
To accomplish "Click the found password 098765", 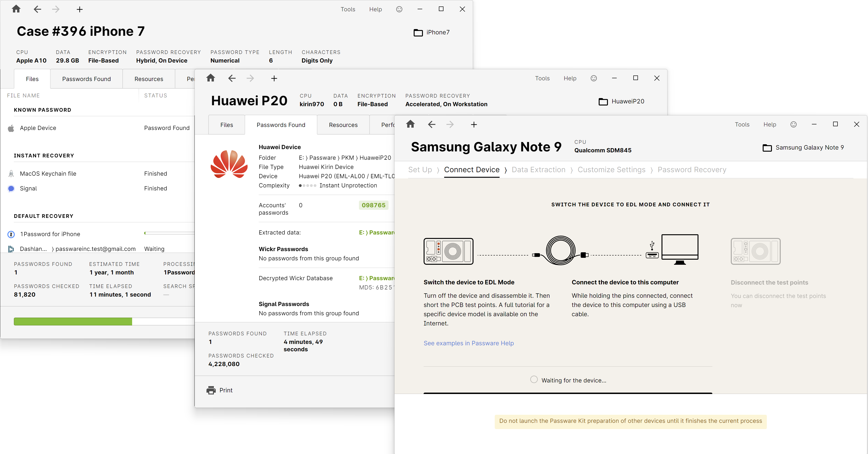I will click(373, 205).
